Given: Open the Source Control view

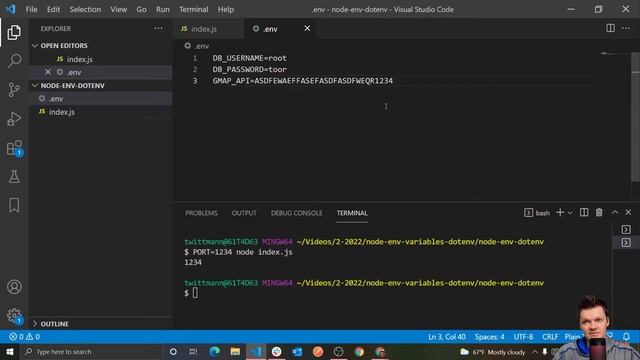Looking at the screenshot, I should click(x=14, y=89).
